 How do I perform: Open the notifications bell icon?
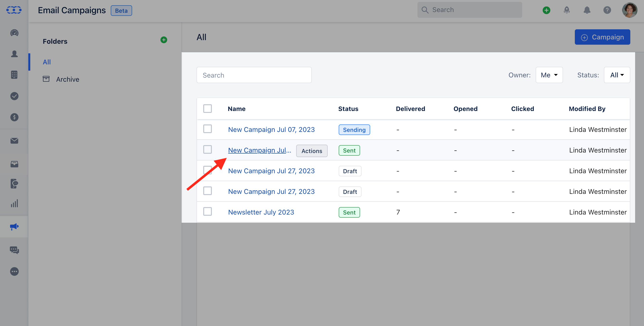pyautogui.click(x=587, y=10)
